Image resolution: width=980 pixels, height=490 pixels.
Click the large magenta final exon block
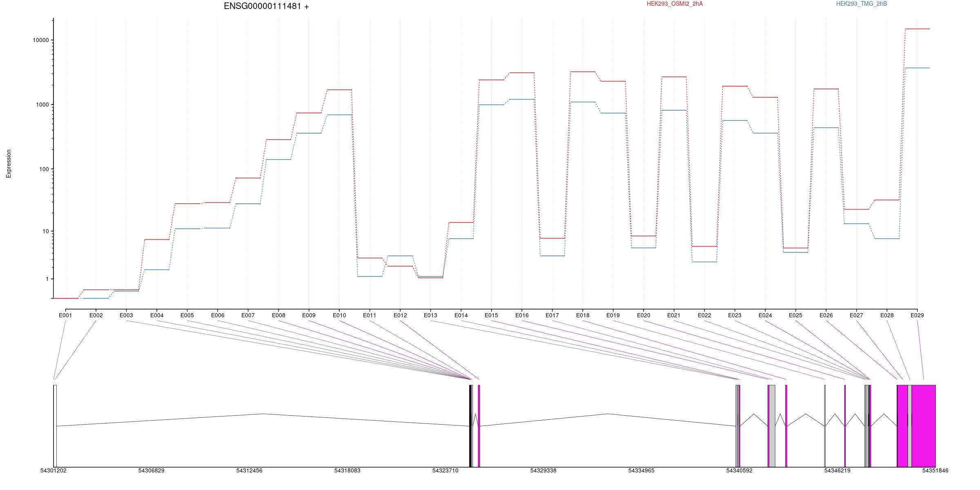pos(924,426)
